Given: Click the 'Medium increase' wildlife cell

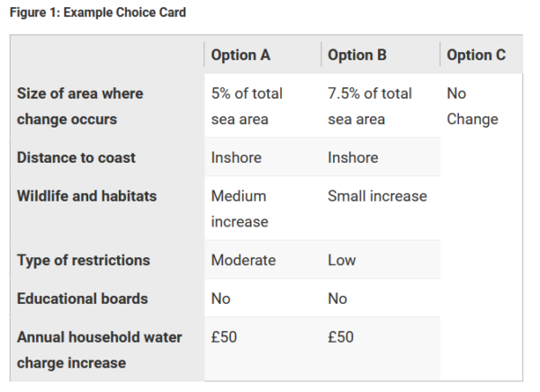Looking at the screenshot, I should pyautogui.click(x=238, y=208).
